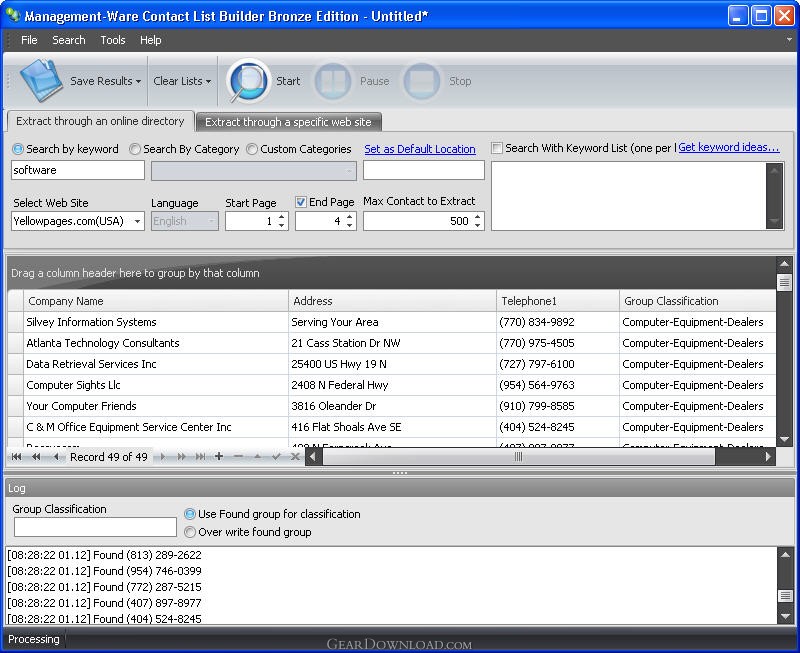Sort by Address column header
800x653 pixels.
[392, 301]
